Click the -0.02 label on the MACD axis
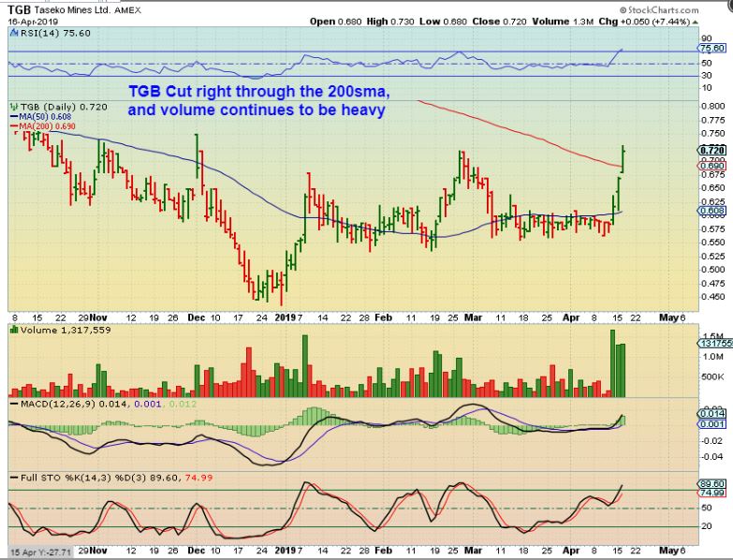 coord(711,440)
